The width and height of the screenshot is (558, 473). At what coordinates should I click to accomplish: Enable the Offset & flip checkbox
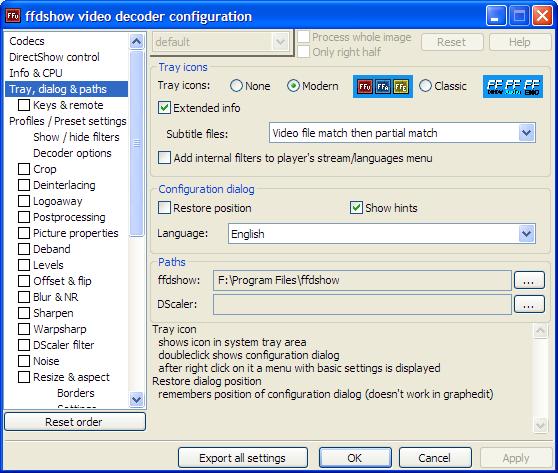[24, 281]
